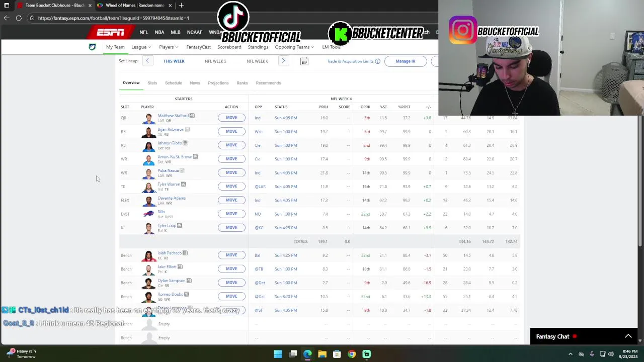The width and height of the screenshot is (644, 362).
Task: Open Dylan Sampson's player news icon
Action: click(189, 280)
